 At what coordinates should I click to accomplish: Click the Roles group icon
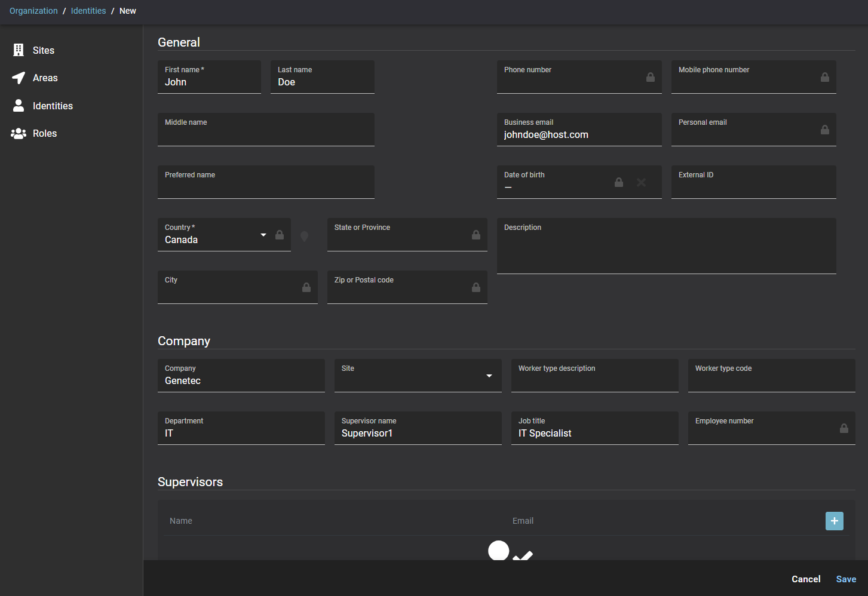(19, 134)
